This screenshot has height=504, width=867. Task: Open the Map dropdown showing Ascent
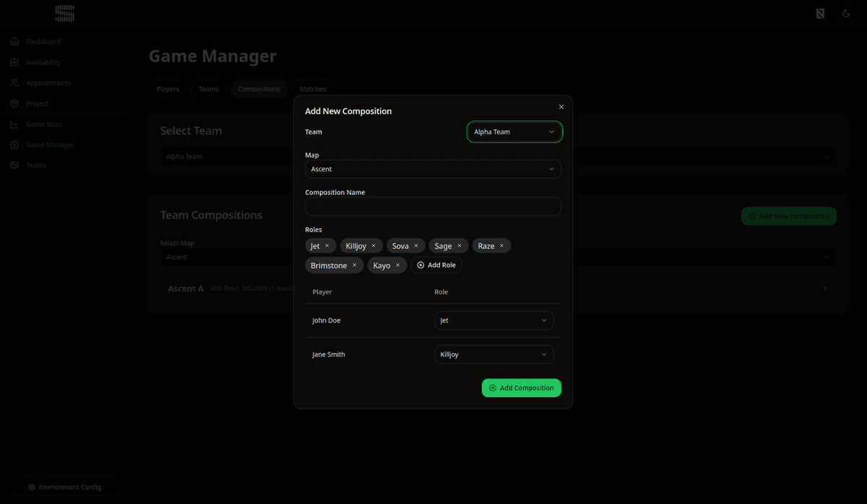coord(433,169)
